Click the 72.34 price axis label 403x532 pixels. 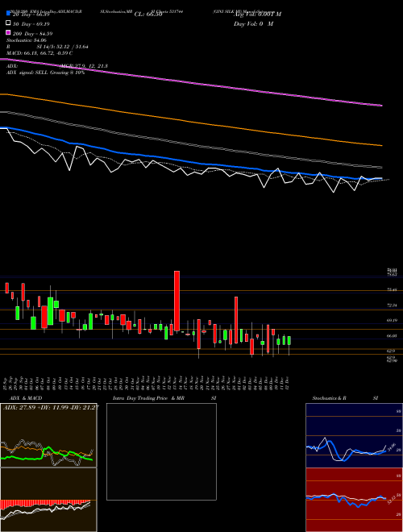[x=392, y=305]
